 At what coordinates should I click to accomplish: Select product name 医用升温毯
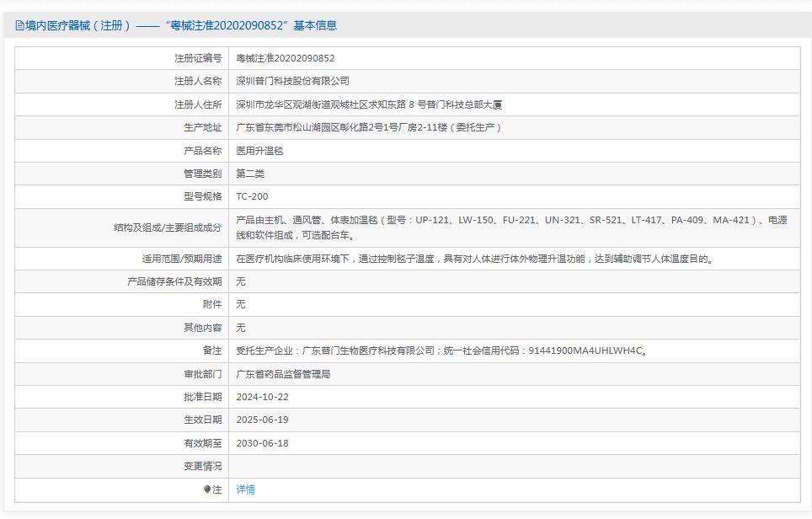259,151
